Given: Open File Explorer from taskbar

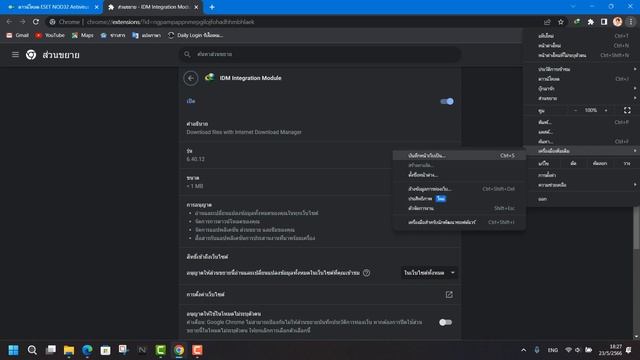Looking at the screenshot, I should (x=69, y=350).
